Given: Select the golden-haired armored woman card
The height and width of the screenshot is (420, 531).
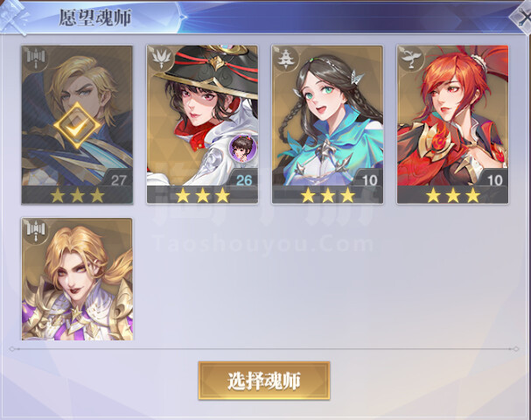Looking at the screenshot, I should coord(77,279).
